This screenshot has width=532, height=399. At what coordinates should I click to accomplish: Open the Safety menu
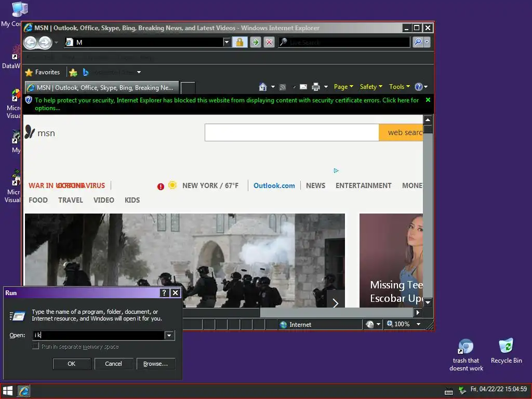[371, 87]
